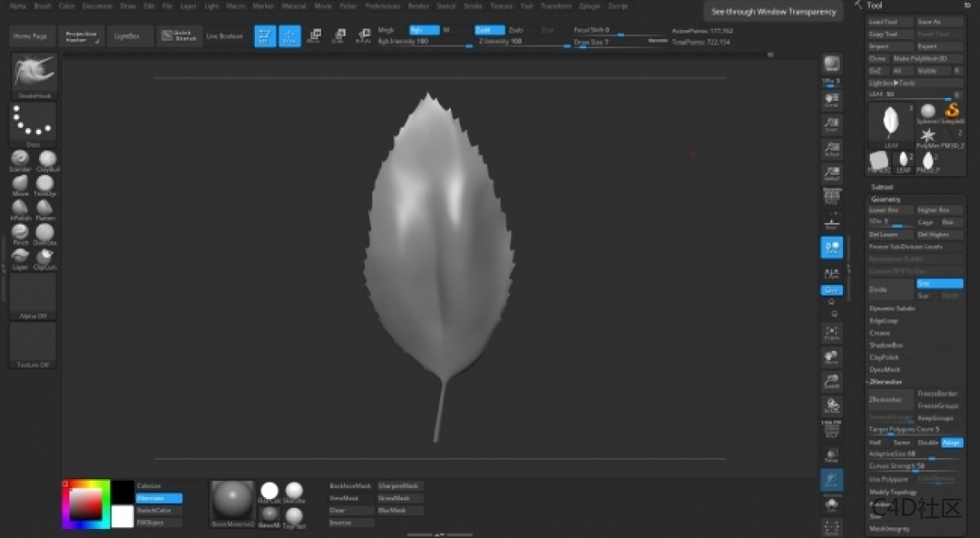Collapse the Geometry sub-palette

(x=886, y=199)
